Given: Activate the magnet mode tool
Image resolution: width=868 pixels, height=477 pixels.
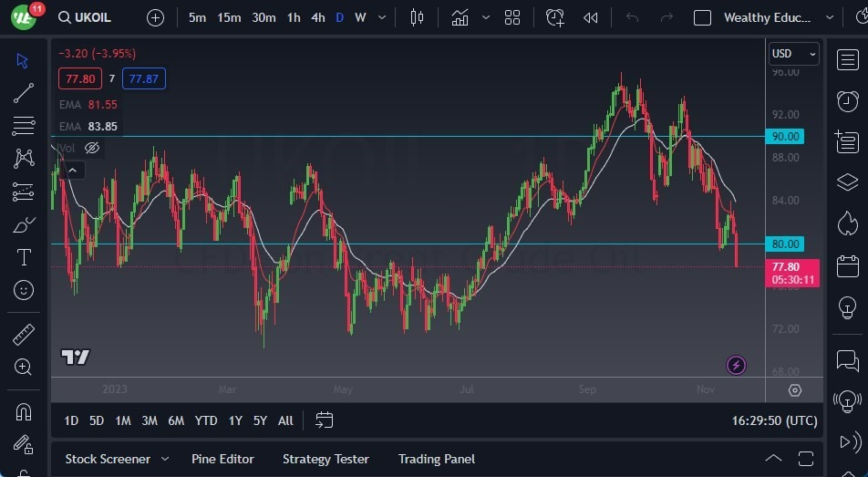Looking at the screenshot, I should [x=24, y=412].
